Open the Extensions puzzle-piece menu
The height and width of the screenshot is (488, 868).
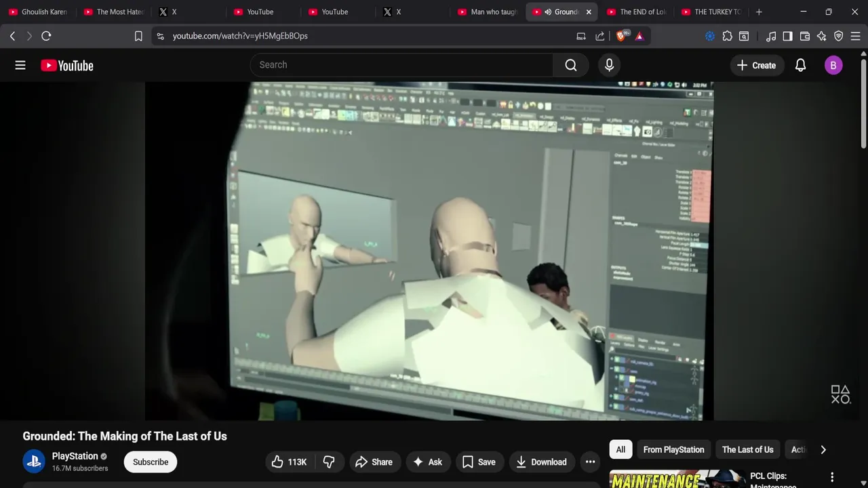[x=727, y=36]
